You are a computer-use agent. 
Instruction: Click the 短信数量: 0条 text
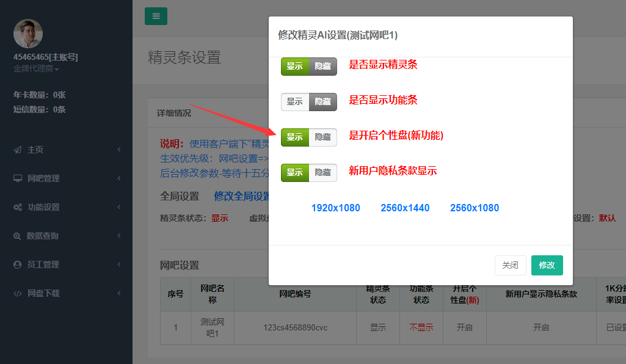pos(40,109)
